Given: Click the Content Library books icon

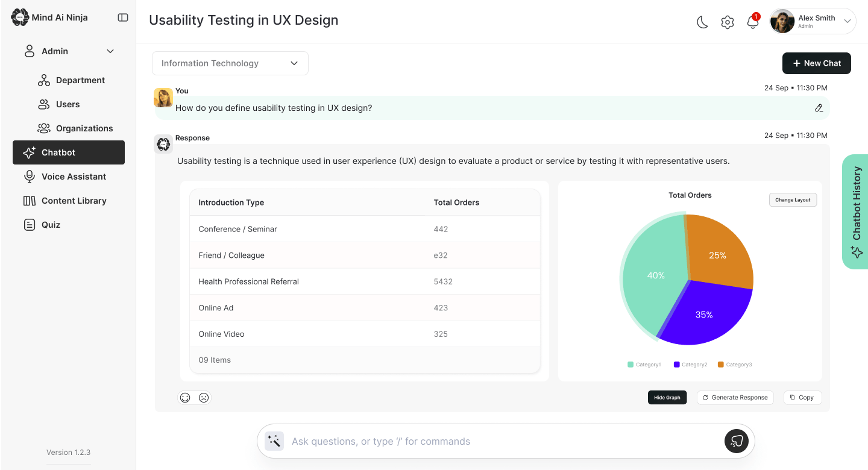Looking at the screenshot, I should tap(29, 201).
